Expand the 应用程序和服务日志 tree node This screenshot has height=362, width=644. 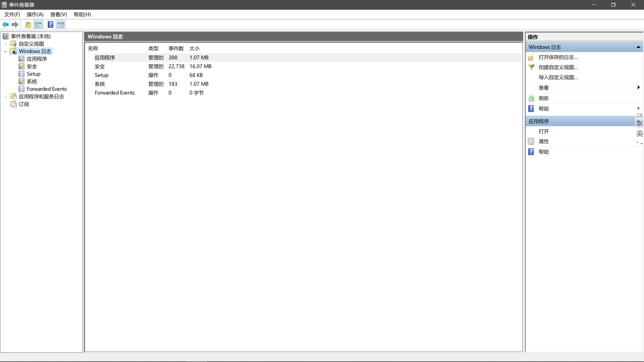click(5, 97)
